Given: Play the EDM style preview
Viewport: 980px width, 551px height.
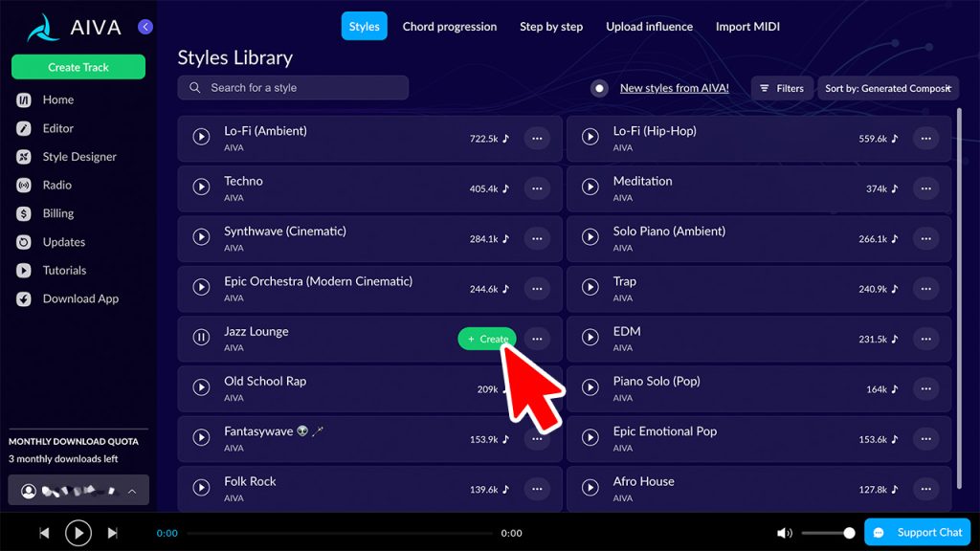Looking at the screenshot, I should [590, 338].
